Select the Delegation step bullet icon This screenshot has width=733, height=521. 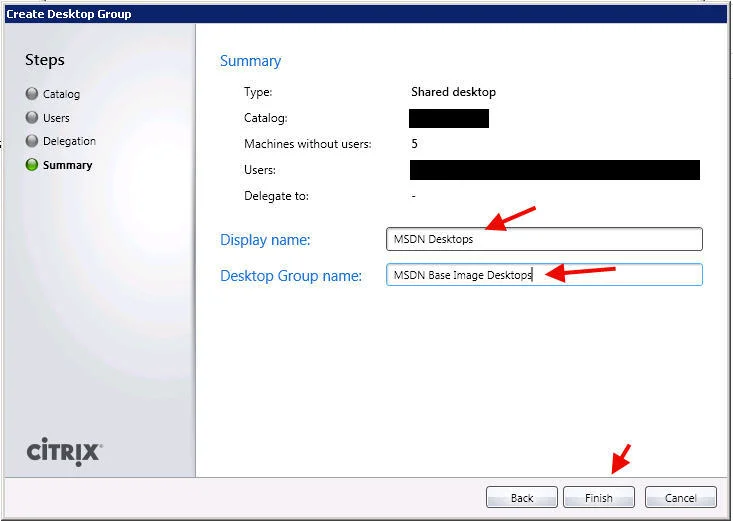[x=32, y=141]
